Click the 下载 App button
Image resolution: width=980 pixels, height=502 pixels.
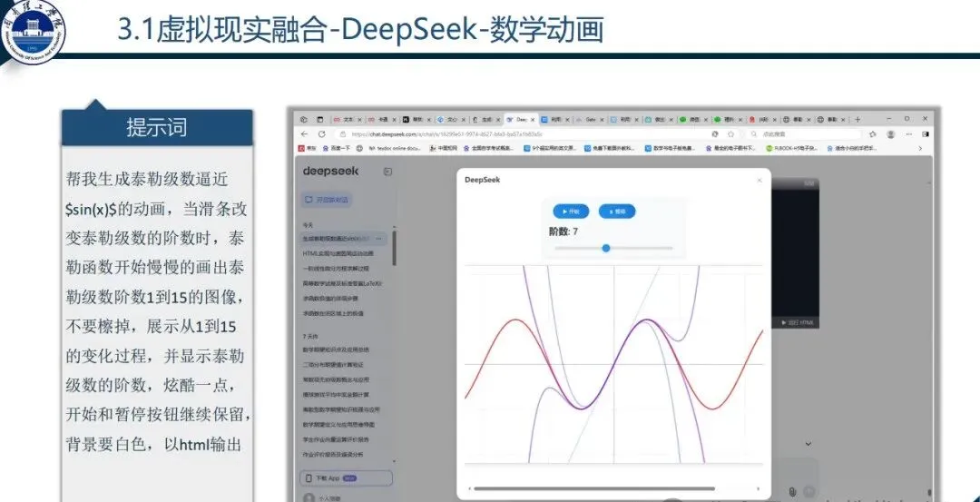(x=347, y=477)
